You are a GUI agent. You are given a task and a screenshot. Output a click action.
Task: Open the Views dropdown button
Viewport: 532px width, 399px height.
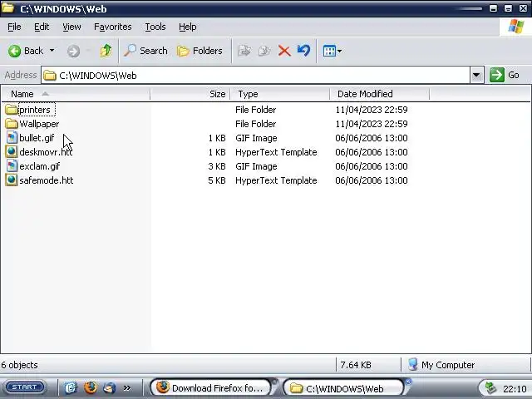click(x=332, y=52)
